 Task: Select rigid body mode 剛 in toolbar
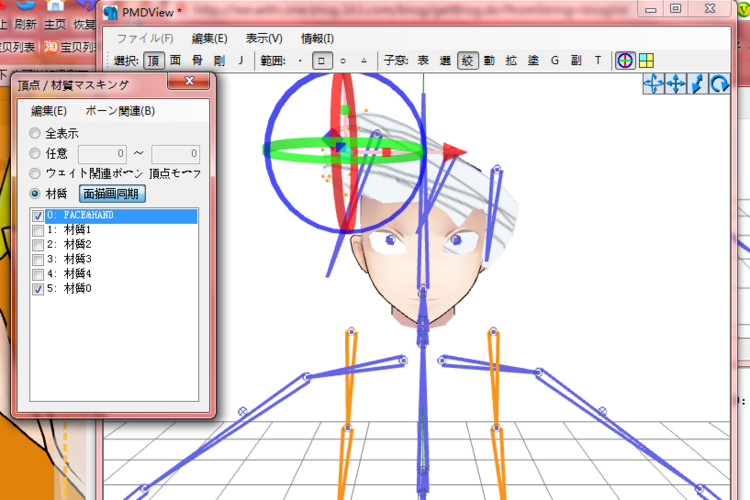pyautogui.click(x=219, y=60)
